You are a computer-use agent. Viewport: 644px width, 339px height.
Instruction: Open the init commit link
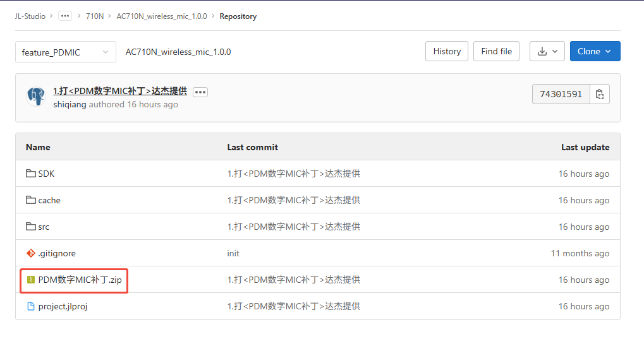tap(233, 254)
